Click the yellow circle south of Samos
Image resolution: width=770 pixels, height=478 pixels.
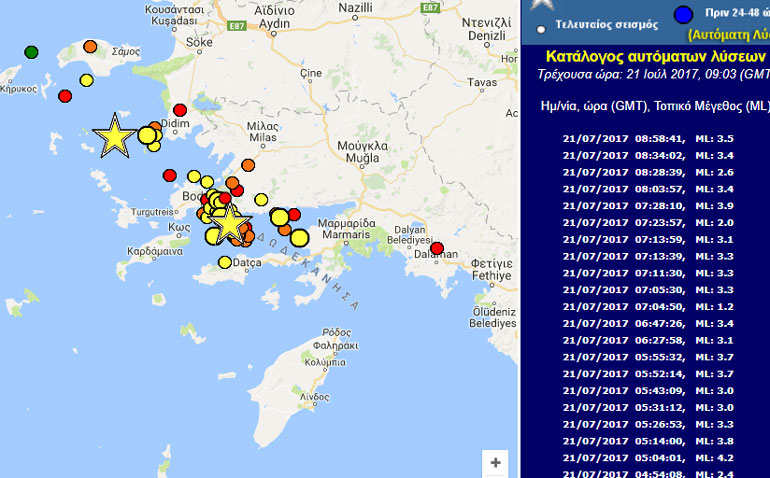pyautogui.click(x=86, y=80)
